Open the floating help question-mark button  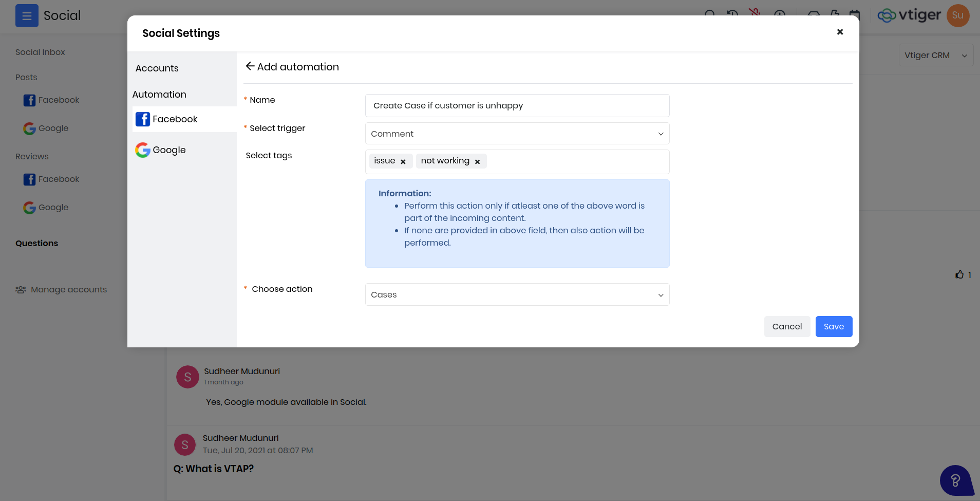[x=955, y=480]
